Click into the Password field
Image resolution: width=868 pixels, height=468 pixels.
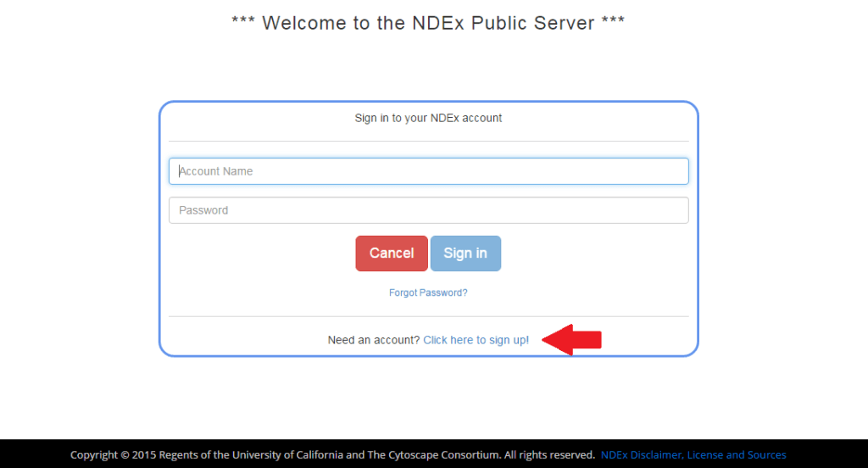[x=428, y=210]
